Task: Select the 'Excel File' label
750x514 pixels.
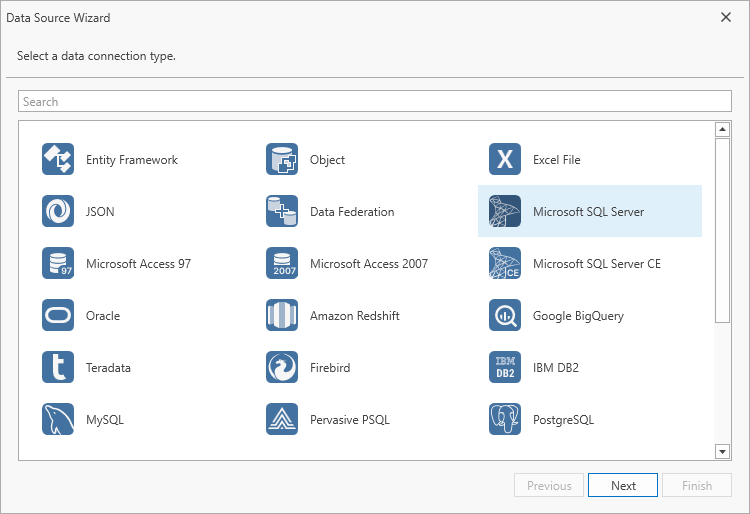Action: pos(557,160)
